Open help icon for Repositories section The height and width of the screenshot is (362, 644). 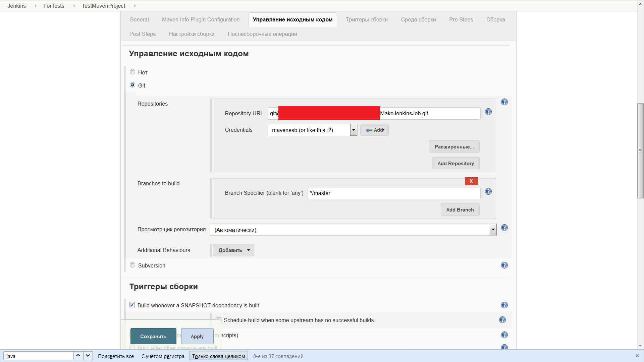504,102
